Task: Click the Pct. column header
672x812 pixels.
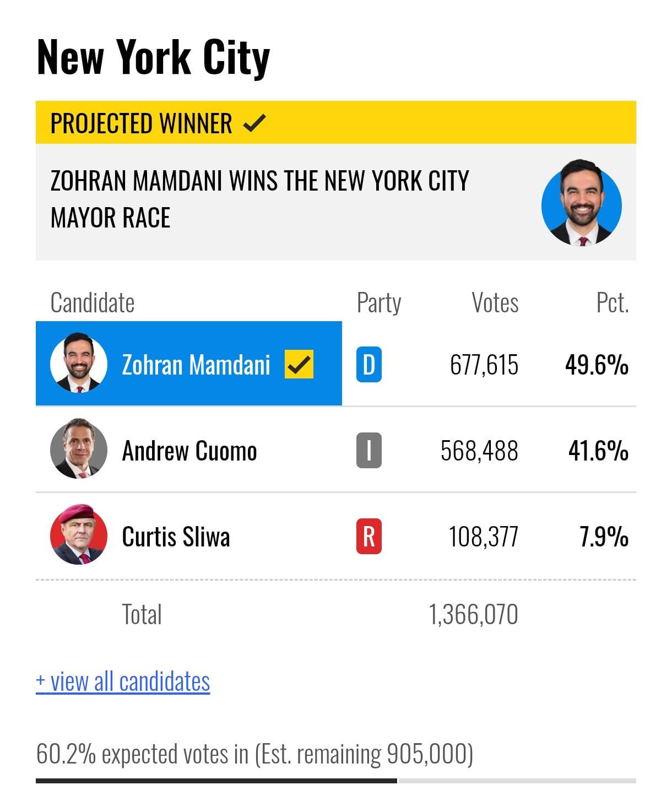Action: [613, 302]
